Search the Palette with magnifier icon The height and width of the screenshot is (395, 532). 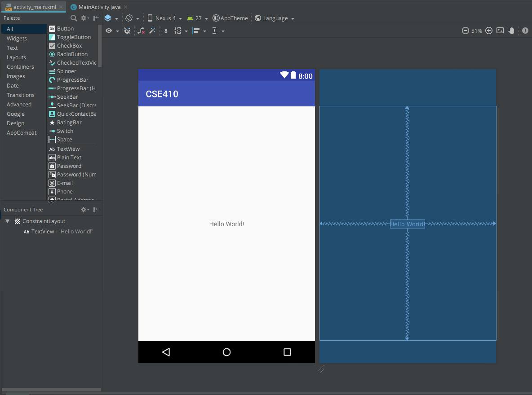click(x=74, y=18)
